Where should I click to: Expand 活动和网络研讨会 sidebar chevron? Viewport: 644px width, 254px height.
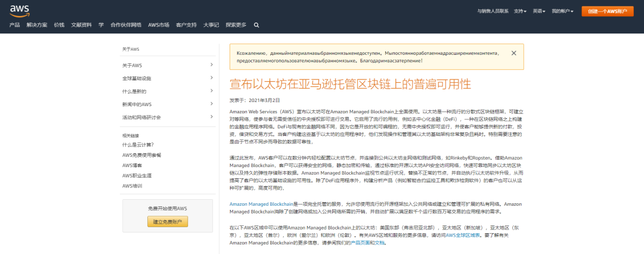click(x=212, y=117)
